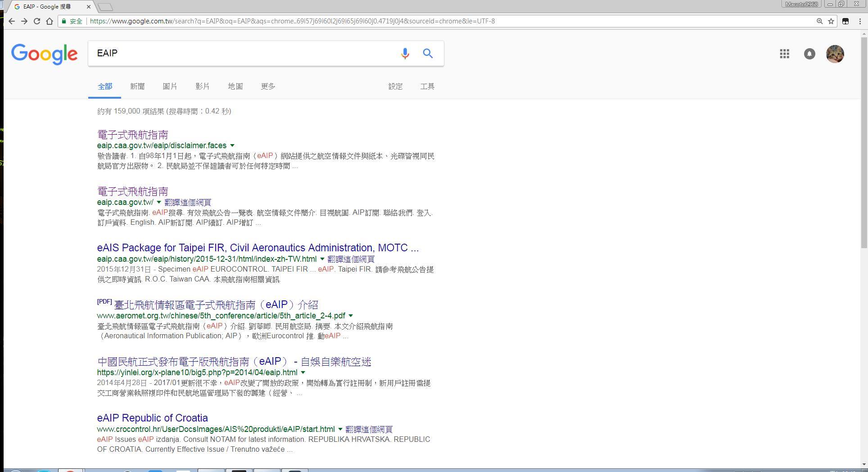Click the blue Google search magnifier button
Viewport: 868px width, 472px height.
[x=428, y=54]
